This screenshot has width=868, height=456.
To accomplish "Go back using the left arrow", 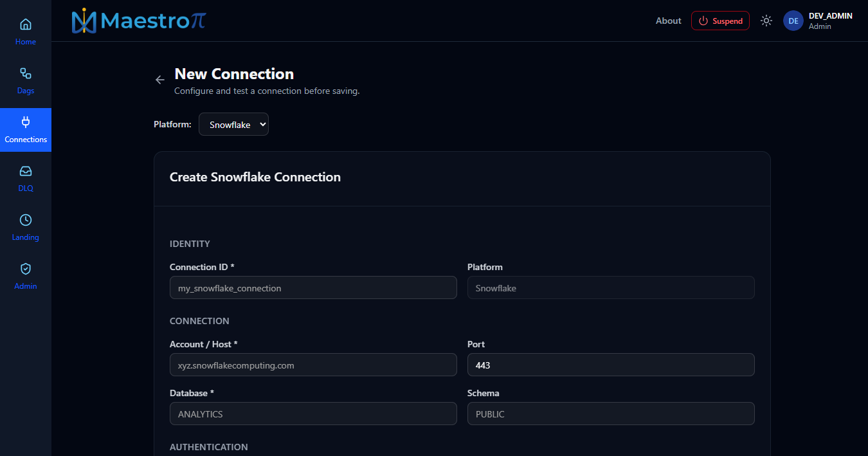I will tap(160, 80).
